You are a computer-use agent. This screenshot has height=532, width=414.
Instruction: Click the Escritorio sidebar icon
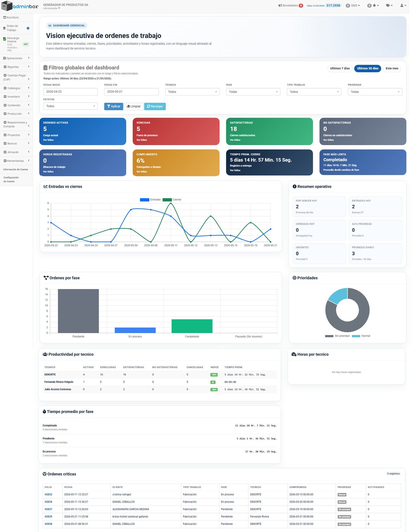tap(5, 17)
